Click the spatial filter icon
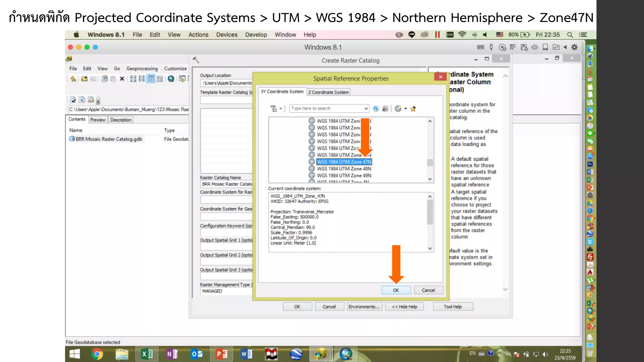 click(273, 109)
